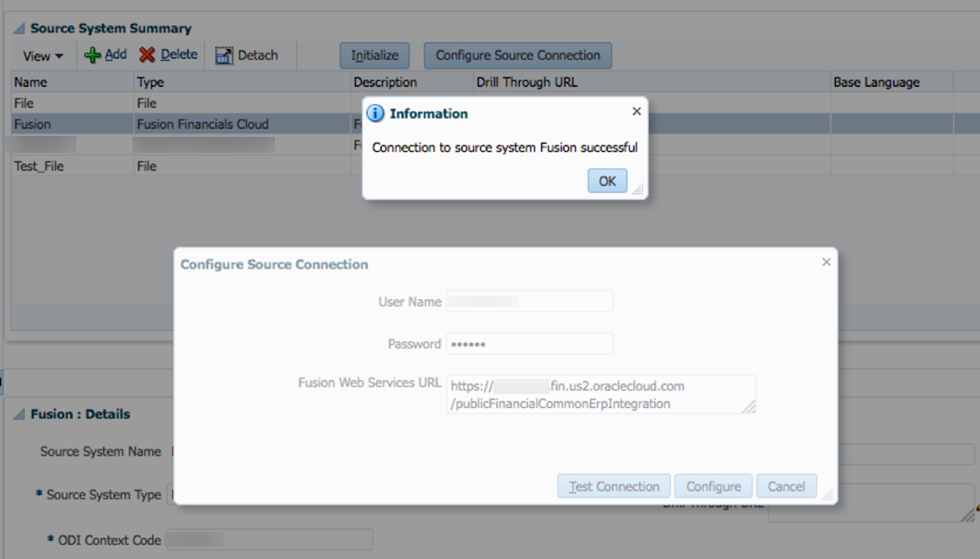Focus the Password field
The width and height of the screenshot is (980, 559).
529,343
